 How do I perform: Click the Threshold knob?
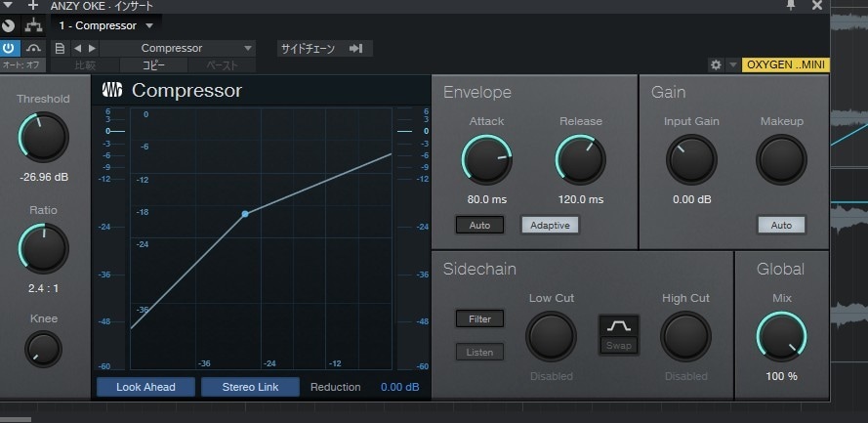coord(43,137)
